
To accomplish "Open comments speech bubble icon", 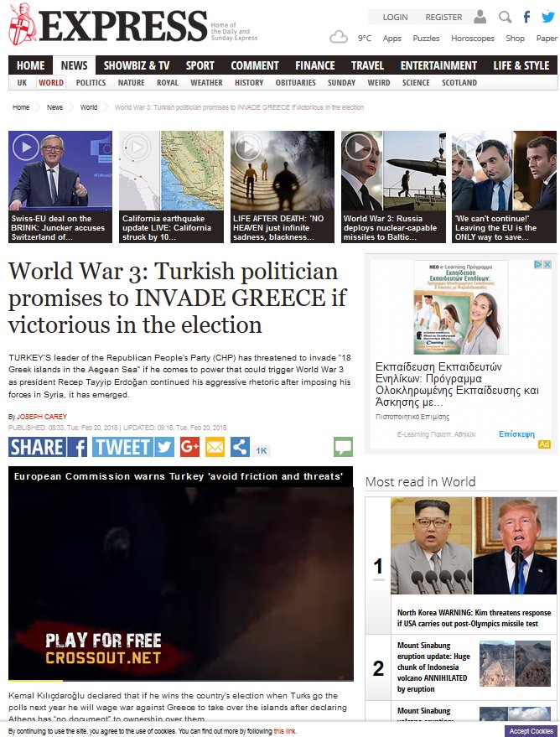I will pyautogui.click(x=343, y=447).
